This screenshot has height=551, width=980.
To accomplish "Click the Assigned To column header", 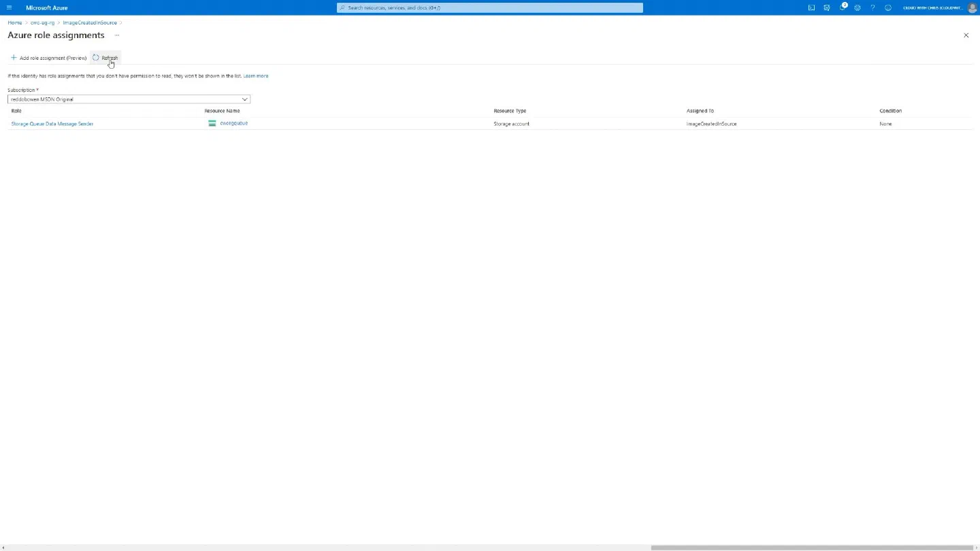I will coord(700,111).
